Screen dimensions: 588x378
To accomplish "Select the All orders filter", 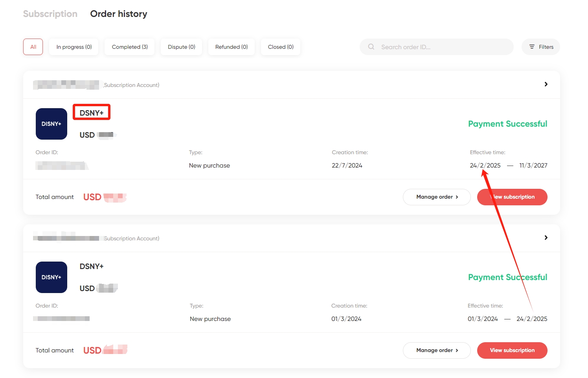I will click(33, 47).
